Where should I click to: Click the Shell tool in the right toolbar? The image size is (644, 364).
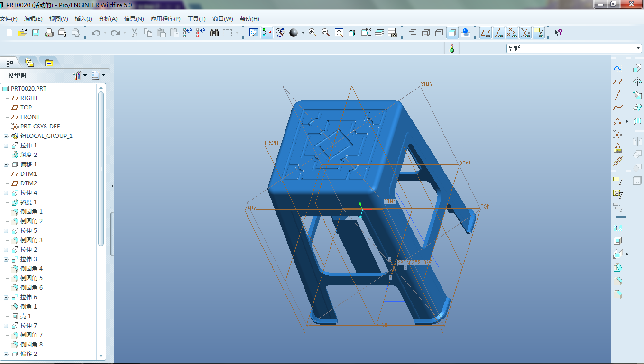coord(617,241)
